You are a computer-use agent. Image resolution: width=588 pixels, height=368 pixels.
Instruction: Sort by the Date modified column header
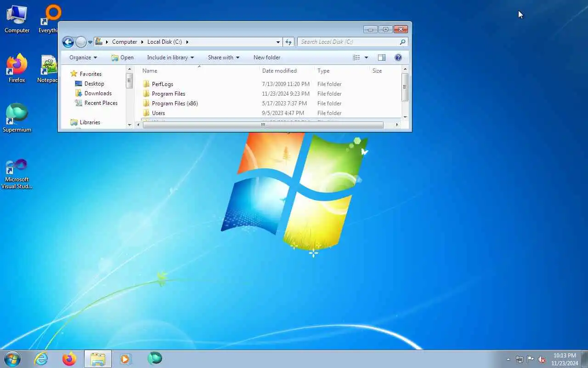pyautogui.click(x=287, y=71)
